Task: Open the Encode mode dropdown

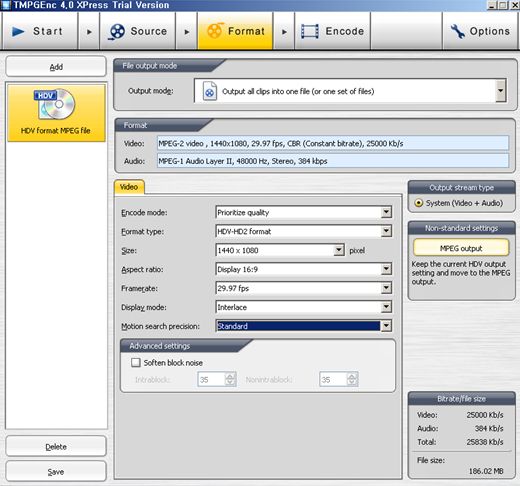Action: pyautogui.click(x=386, y=212)
